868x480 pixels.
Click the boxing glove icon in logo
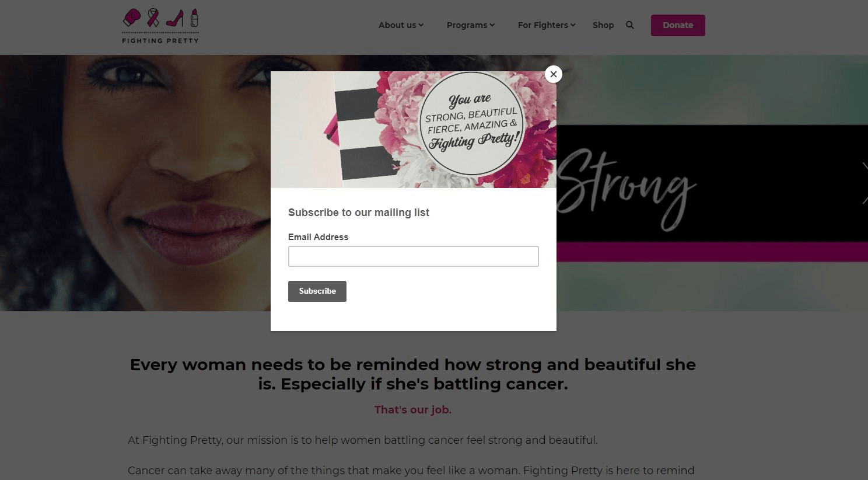click(x=132, y=18)
